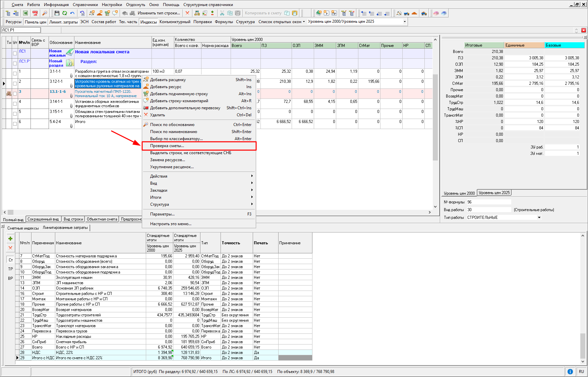Click the blue info icon in status bar
This screenshot has width=588, height=377.
[570, 372]
